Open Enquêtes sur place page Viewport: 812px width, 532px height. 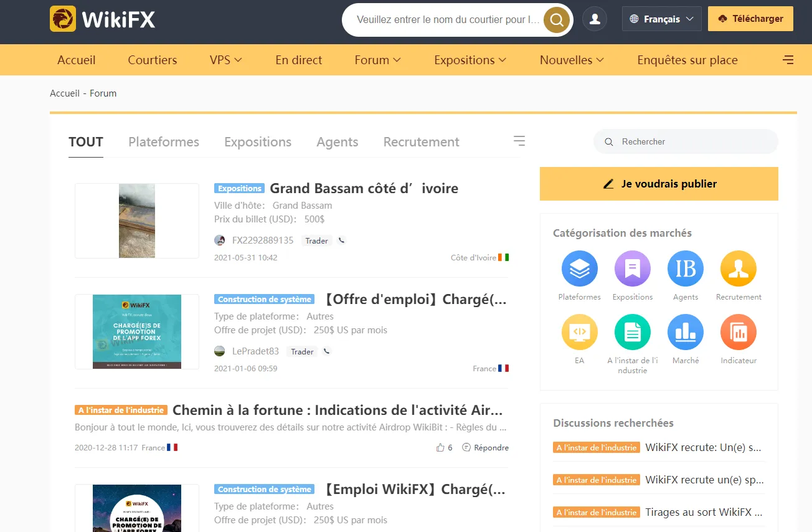tap(687, 60)
